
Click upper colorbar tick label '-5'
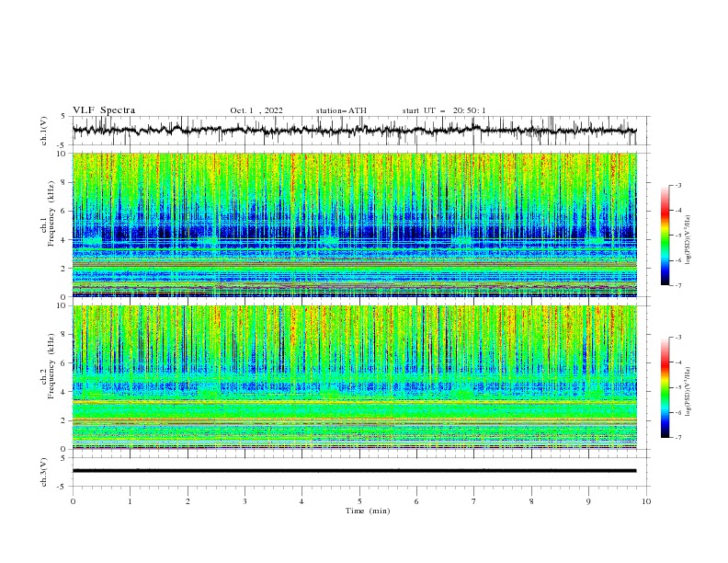coord(677,236)
